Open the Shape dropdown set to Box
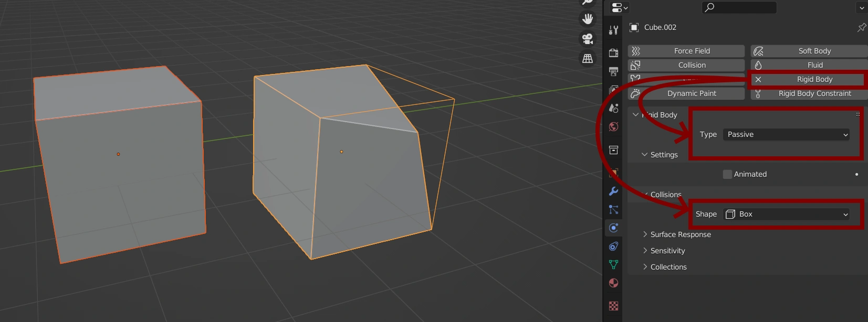 coord(787,214)
